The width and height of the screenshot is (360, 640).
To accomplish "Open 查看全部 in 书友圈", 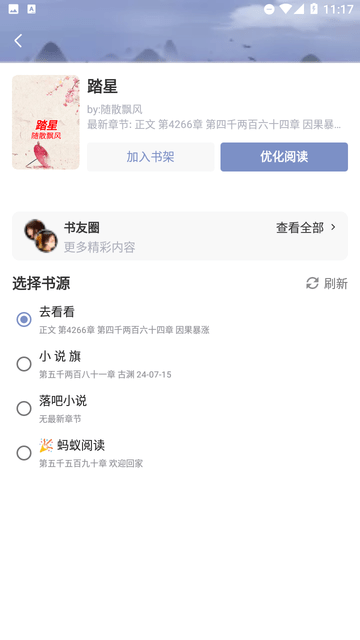I will click(300, 228).
